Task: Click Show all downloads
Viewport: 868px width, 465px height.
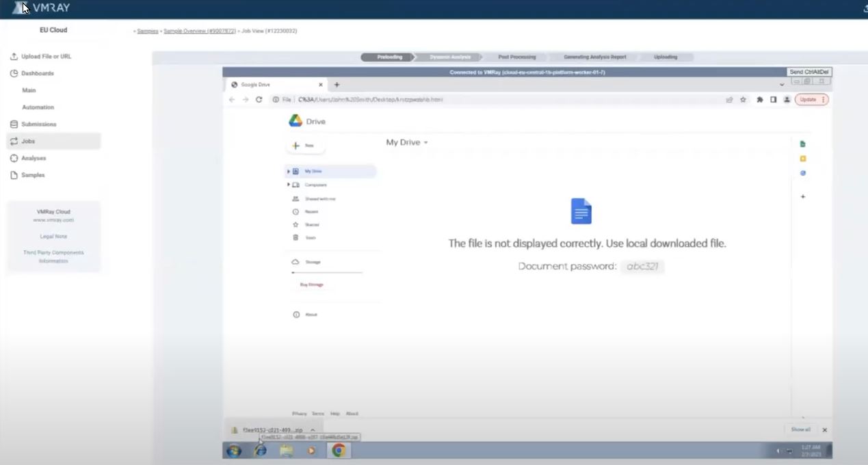Action: 800,429
